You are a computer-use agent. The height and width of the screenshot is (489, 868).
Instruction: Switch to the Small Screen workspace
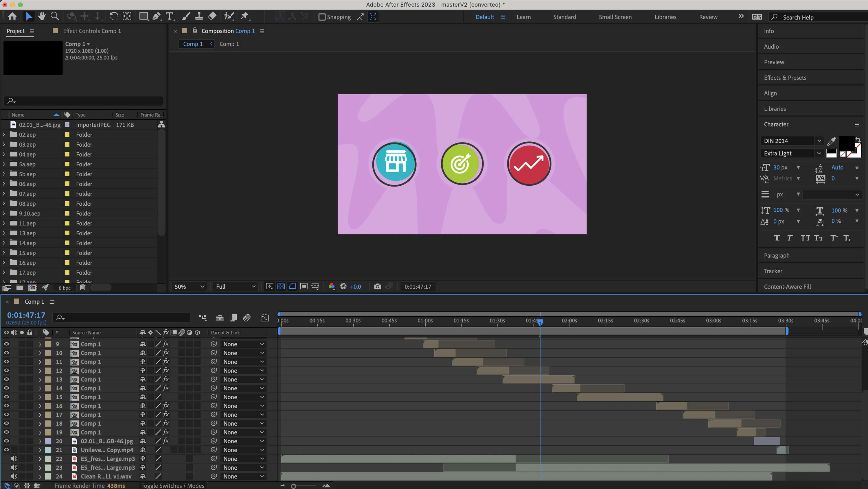point(615,17)
